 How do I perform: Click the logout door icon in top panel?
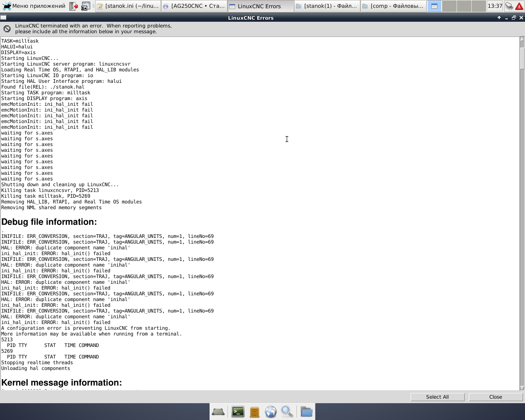point(74,6)
